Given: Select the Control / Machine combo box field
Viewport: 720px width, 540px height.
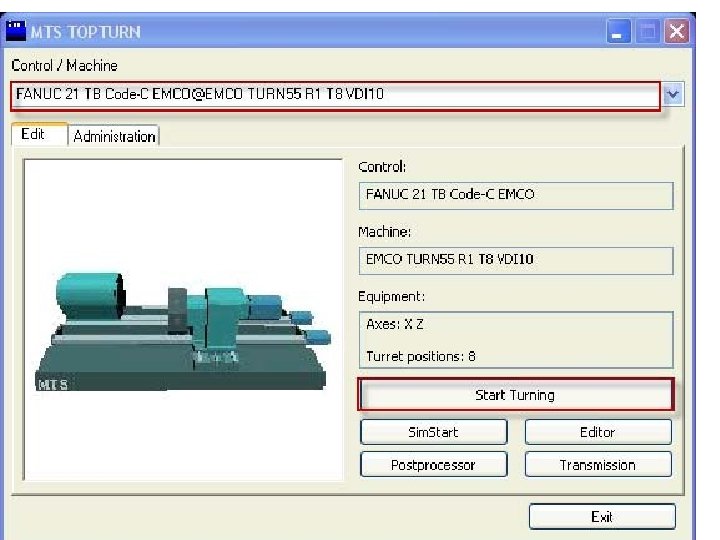Looking at the screenshot, I should 336,96.
